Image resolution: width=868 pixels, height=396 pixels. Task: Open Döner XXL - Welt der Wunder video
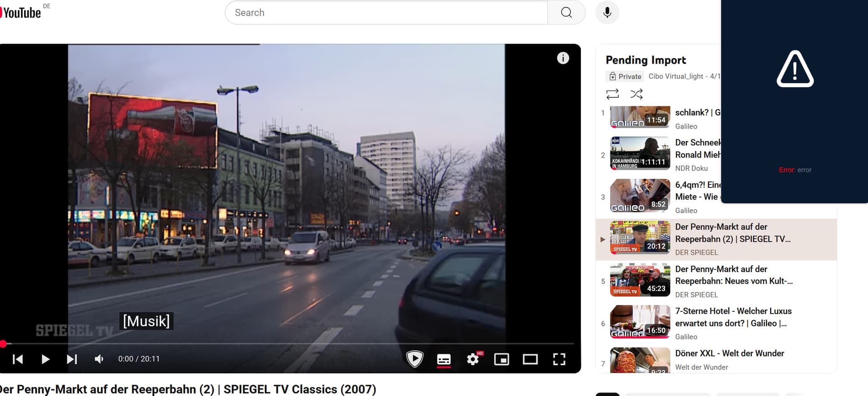tap(729, 353)
